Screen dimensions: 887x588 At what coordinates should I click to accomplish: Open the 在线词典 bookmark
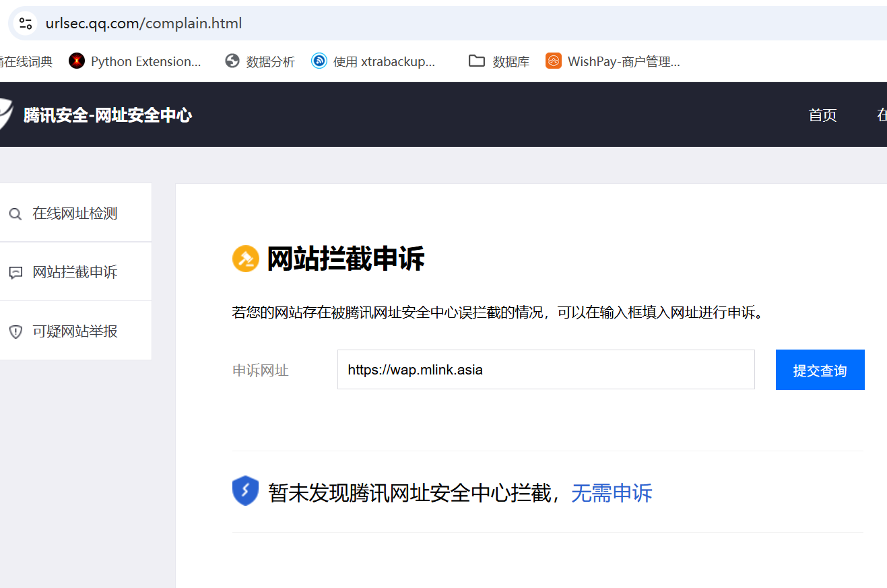point(26,61)
